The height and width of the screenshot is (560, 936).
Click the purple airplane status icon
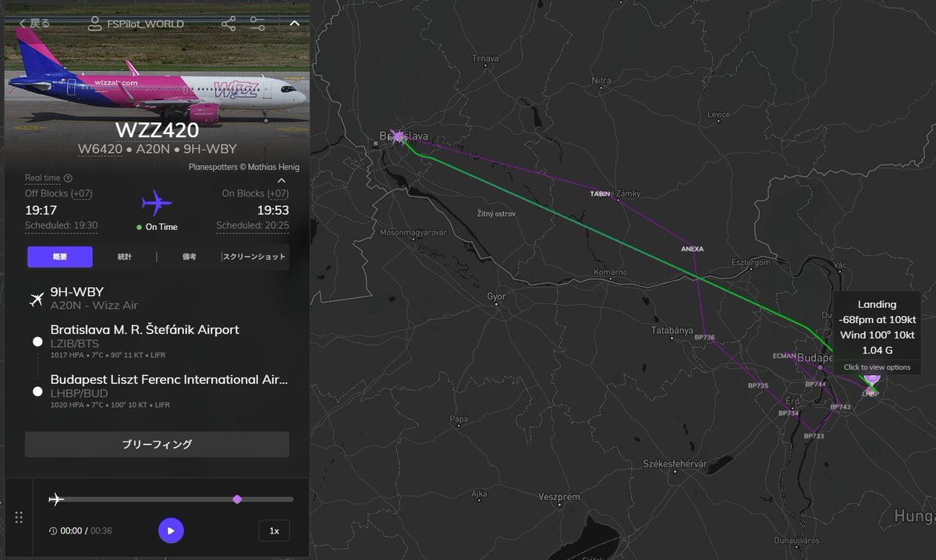(x=157, y=204)
